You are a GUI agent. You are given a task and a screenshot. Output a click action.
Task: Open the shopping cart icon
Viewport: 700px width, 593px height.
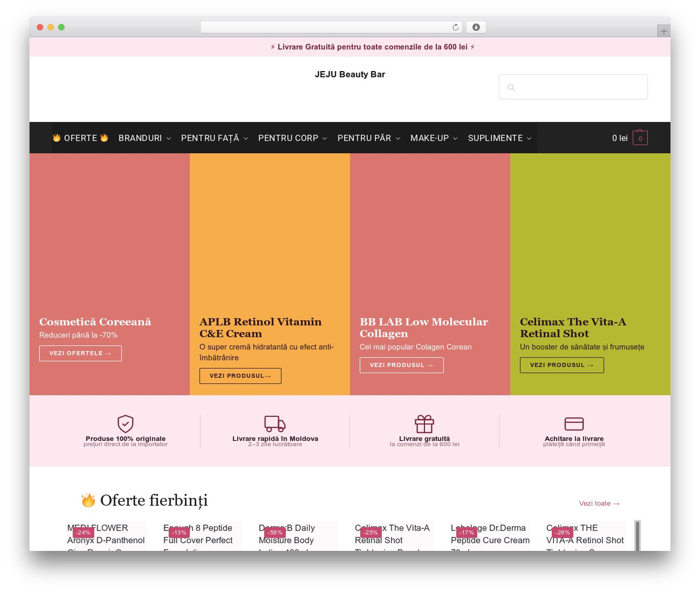pyautogui.click(x=640, y=138)
